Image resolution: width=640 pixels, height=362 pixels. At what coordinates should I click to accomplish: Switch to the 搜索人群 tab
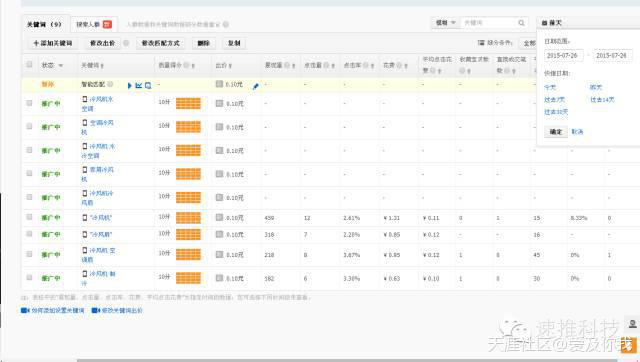point(94,24)
